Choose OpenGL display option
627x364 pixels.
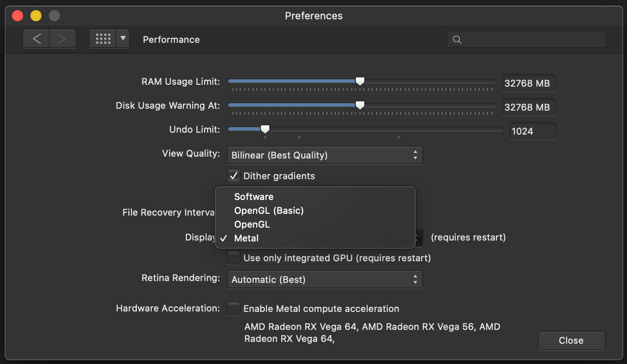[315, 224]
